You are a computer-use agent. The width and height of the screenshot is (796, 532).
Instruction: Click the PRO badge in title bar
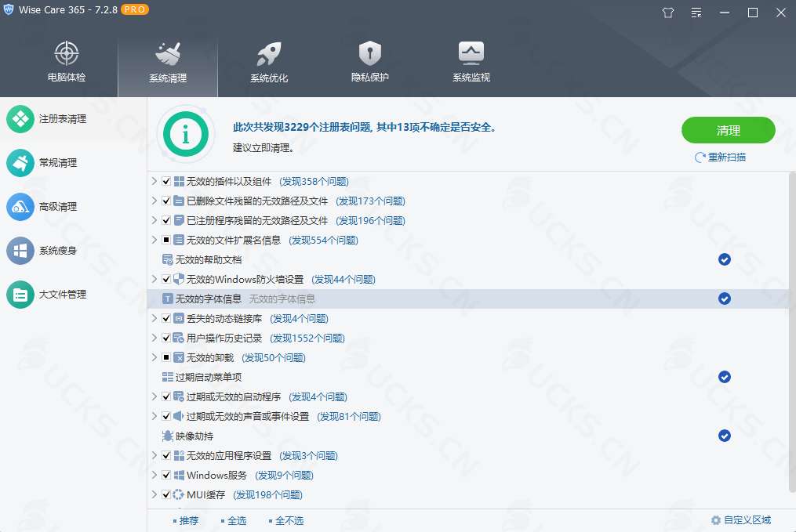(135, 9)
